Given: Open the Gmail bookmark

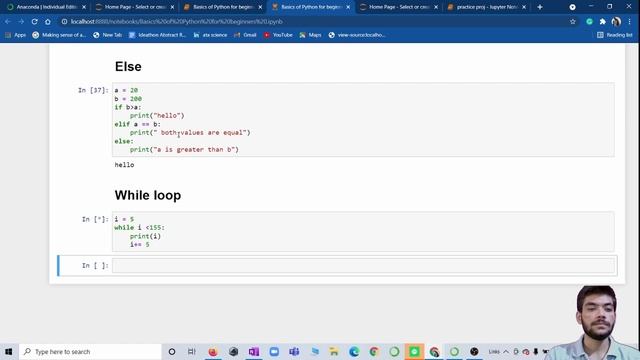Looking at the screenshot, I should [x=245, y=35].
